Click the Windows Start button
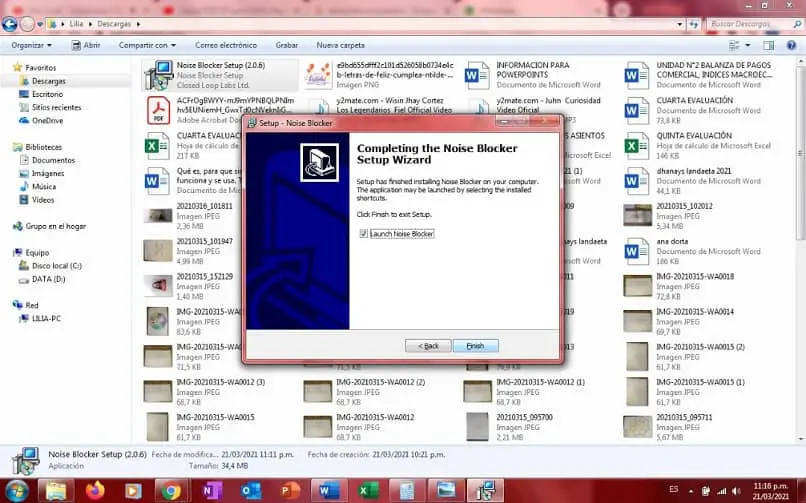 coord(17,491)
